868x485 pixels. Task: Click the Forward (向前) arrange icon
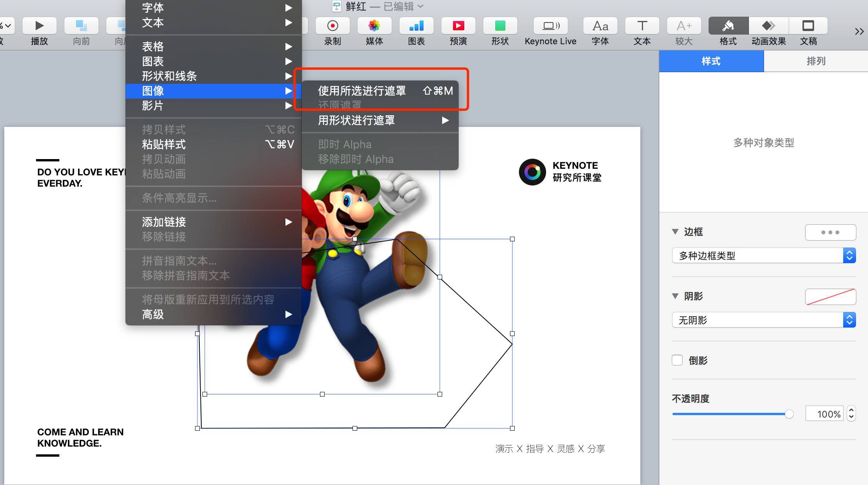pyautogui.click(x=81, y=26)
